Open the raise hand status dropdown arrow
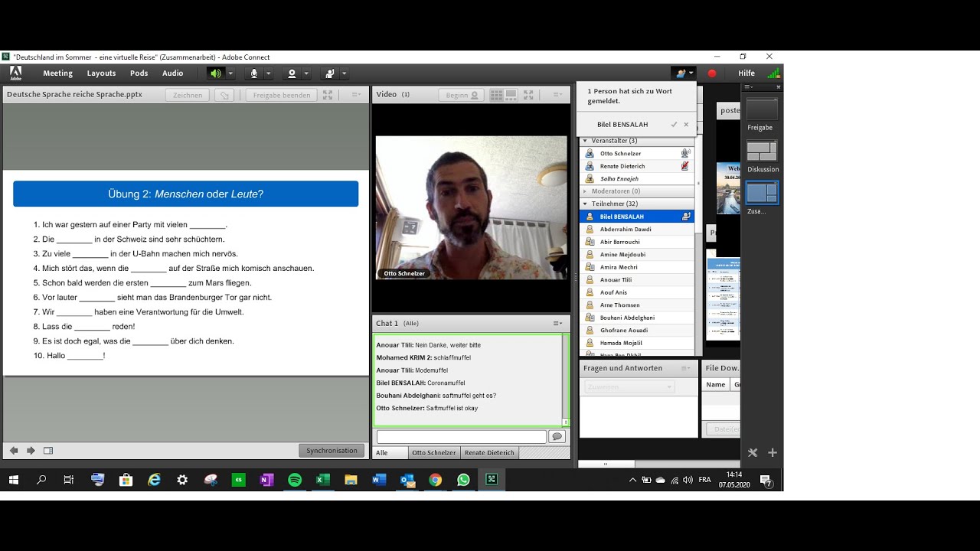This screenshot has width=980, height=551. click(x=345, y=73)
